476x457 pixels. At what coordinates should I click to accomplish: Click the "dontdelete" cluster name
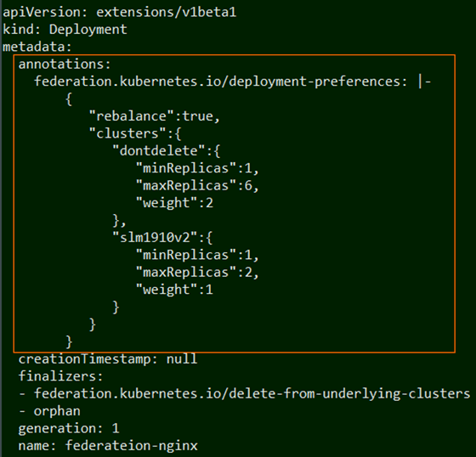pyautogui.click(x=159, y=151)
